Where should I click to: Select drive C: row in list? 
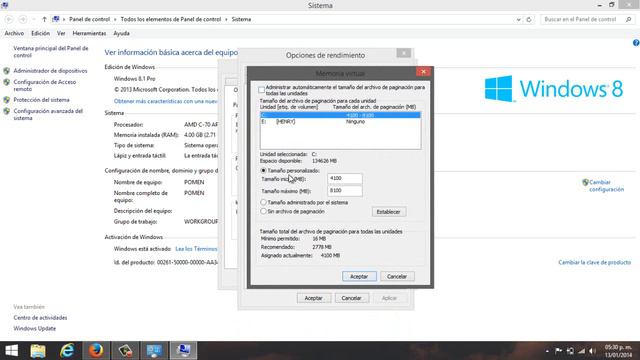(340, 115)
